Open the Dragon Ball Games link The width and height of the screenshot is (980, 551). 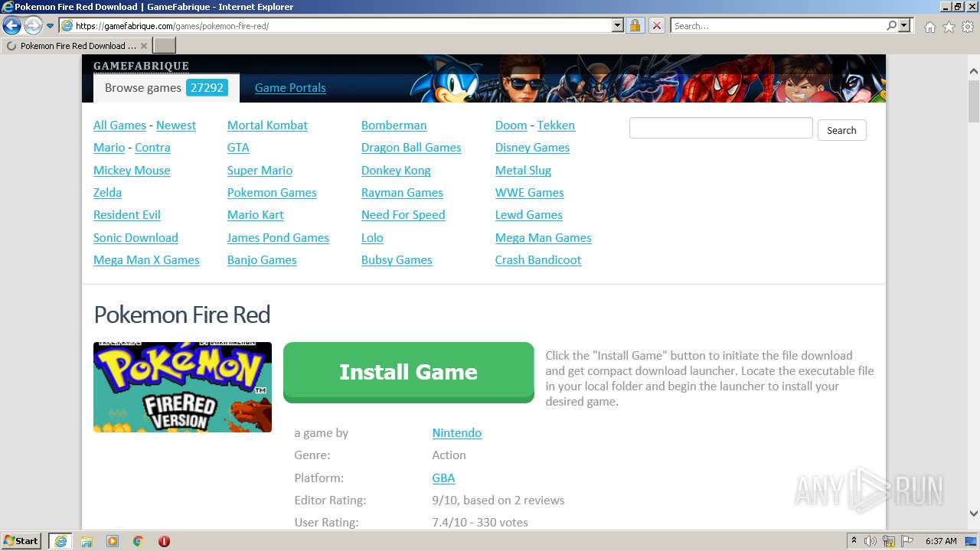pyautogui.click(x=411, y=148)
